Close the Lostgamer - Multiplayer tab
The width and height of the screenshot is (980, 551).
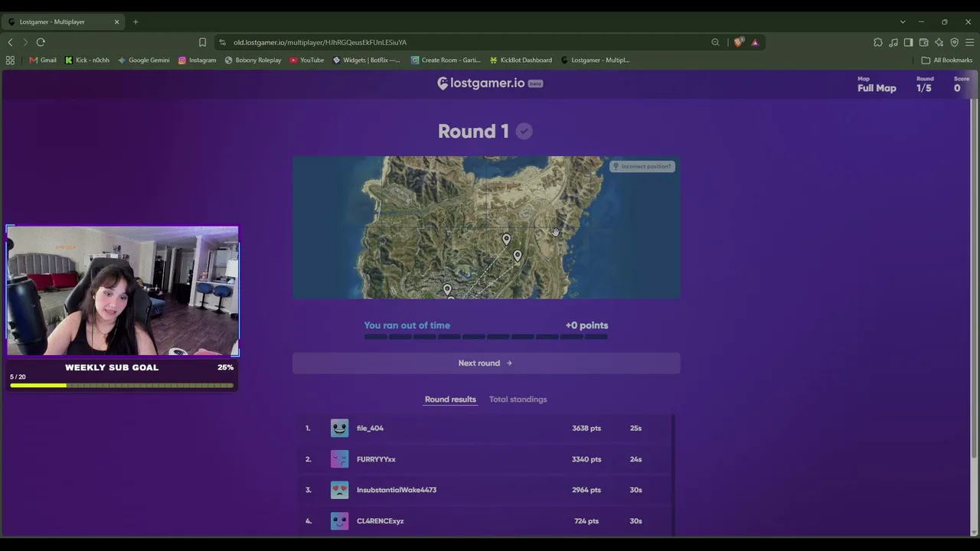point(117,21)
